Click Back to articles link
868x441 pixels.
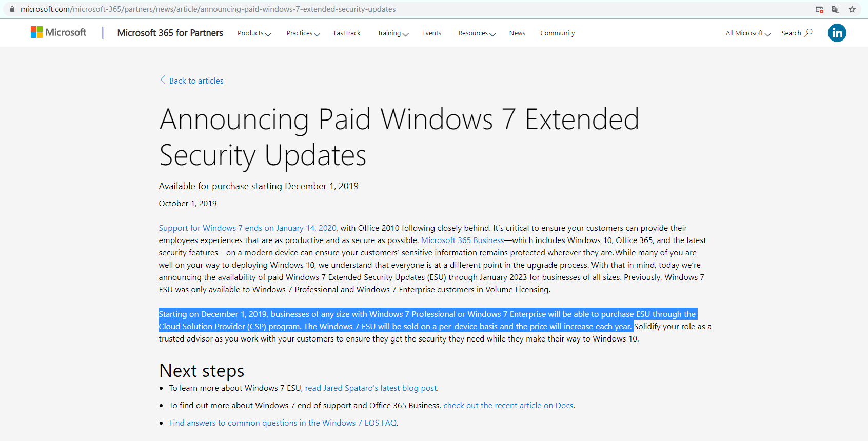[196, 81]
